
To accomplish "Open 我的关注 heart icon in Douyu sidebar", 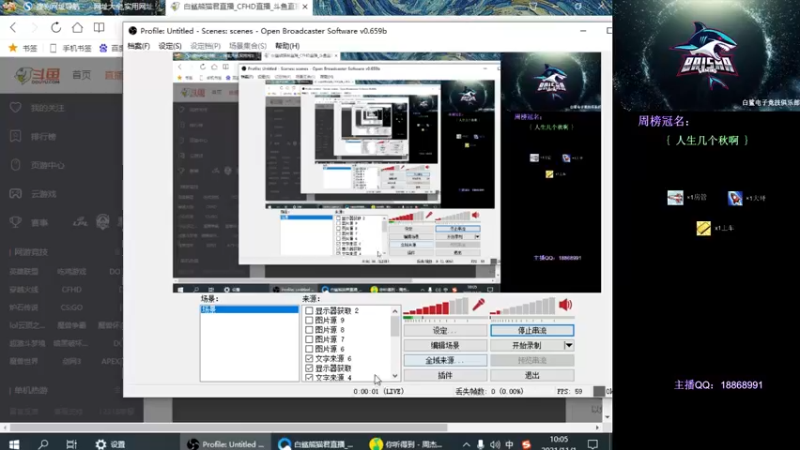I will click(x=16, y=108).
